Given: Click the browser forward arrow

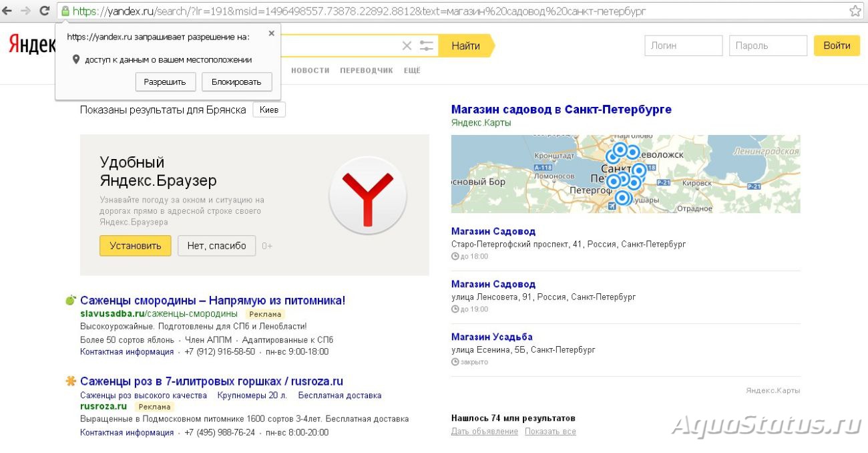Looking at the screenshot, I should click(26, 11).
